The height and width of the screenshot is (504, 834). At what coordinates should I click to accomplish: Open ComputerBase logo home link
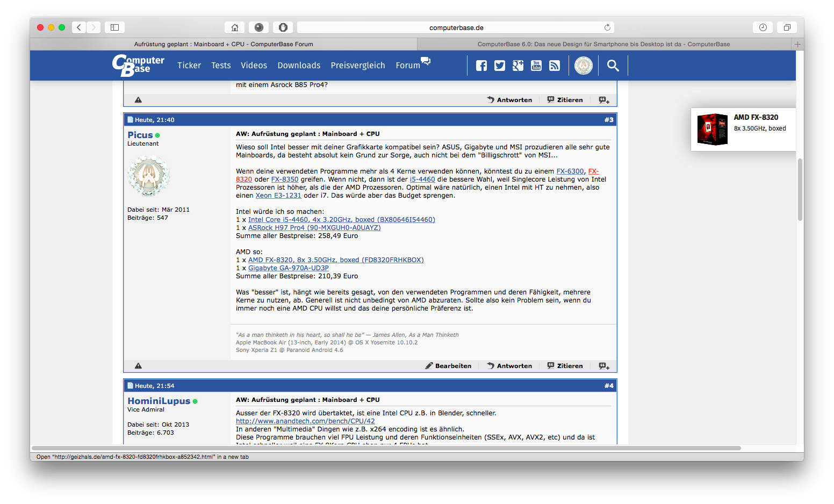click(138, 65)
